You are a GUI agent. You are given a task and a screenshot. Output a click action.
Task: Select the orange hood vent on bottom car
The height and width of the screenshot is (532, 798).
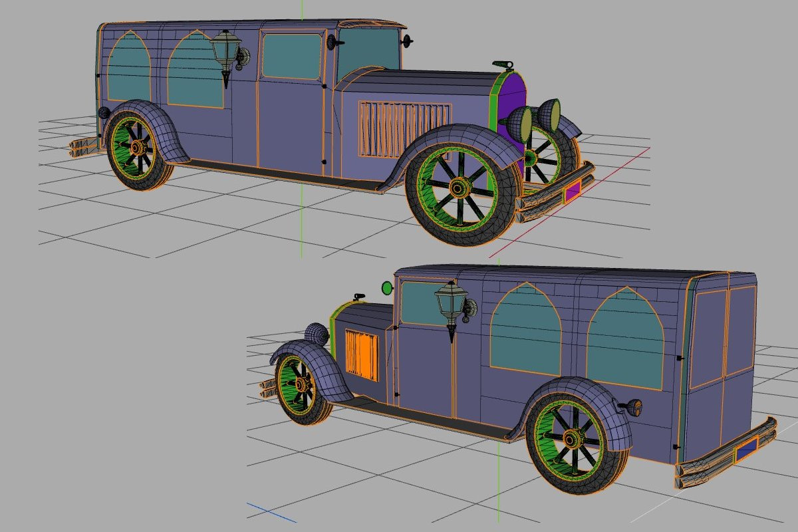(x=362, y=356)
